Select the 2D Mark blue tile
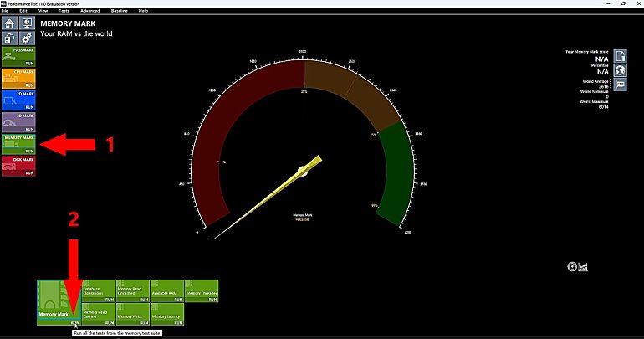This screenshot has width=644, height=339. tap(18, 100)
